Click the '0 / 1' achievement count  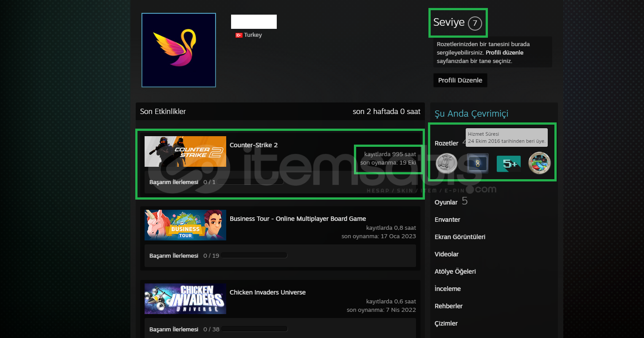click(209, 182)
